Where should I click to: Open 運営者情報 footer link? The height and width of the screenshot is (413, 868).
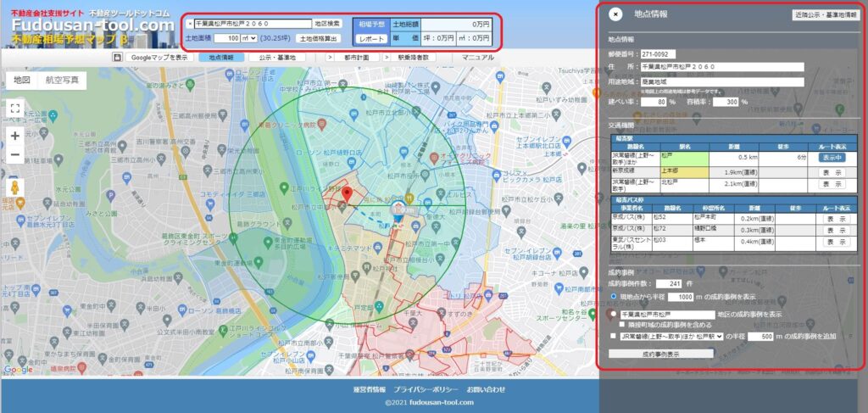[370, 389]
